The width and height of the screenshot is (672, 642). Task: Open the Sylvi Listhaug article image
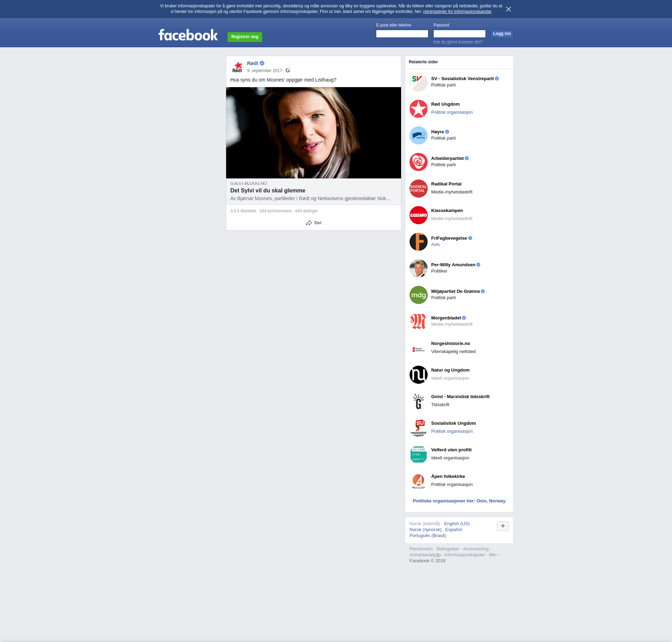pos(313,133)
